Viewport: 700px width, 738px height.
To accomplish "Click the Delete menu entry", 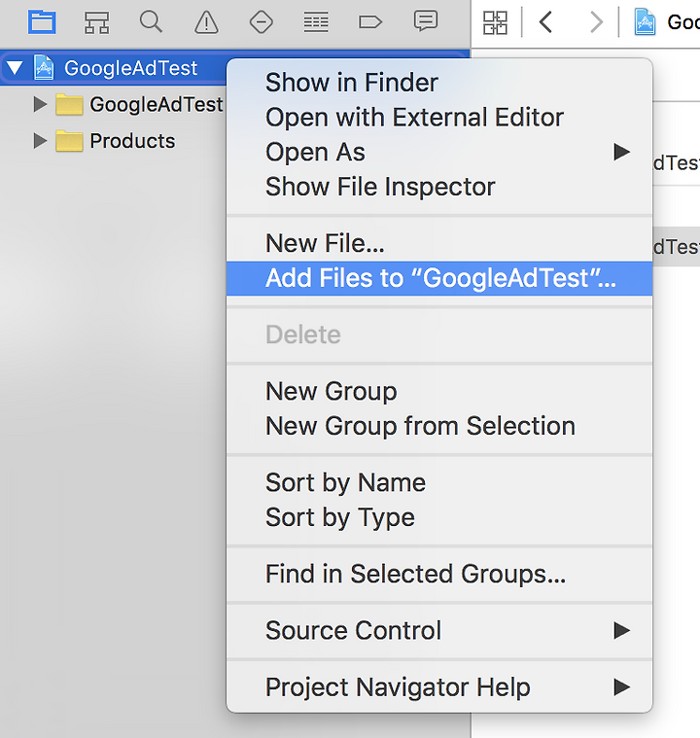I will pyautogui.click(x=439, y=334).
